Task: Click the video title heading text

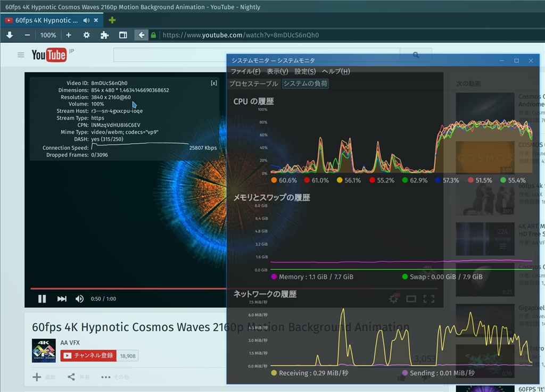Action: [x=221, y=327]
